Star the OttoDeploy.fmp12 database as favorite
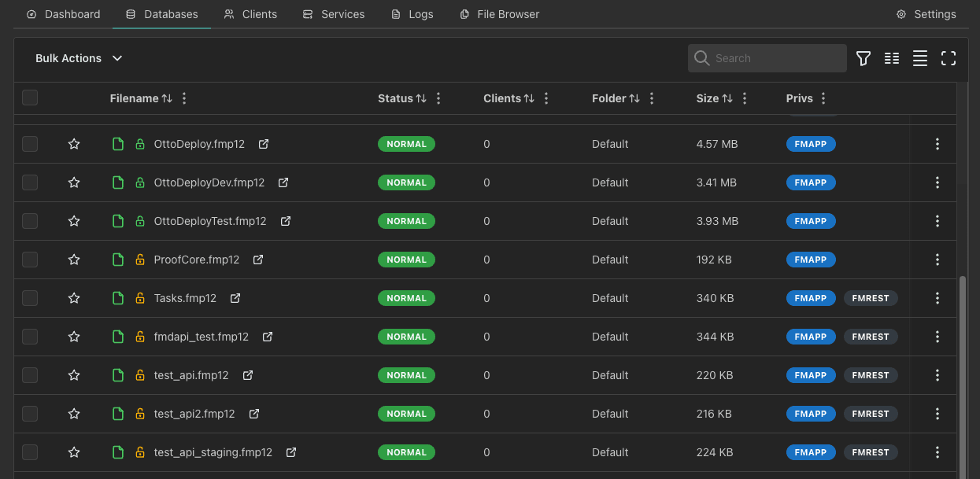The image size is (980, 479). point(74,144)
